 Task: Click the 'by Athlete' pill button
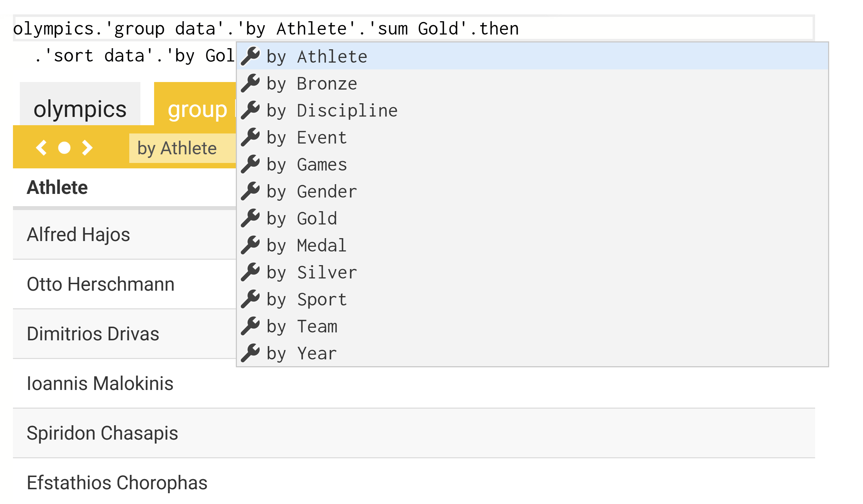click(x=177, y=148)
